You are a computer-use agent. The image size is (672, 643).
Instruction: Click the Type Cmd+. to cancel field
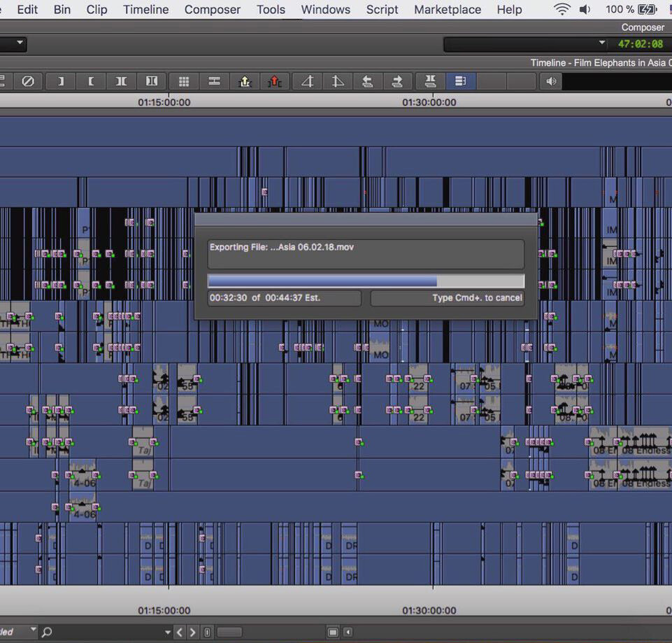(448, 297)
